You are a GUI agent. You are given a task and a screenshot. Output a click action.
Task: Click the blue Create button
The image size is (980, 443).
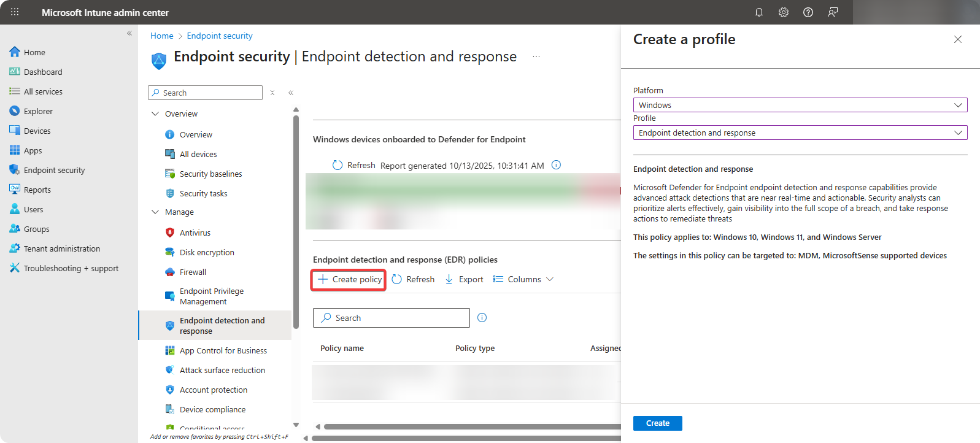(x=657, y=423)
